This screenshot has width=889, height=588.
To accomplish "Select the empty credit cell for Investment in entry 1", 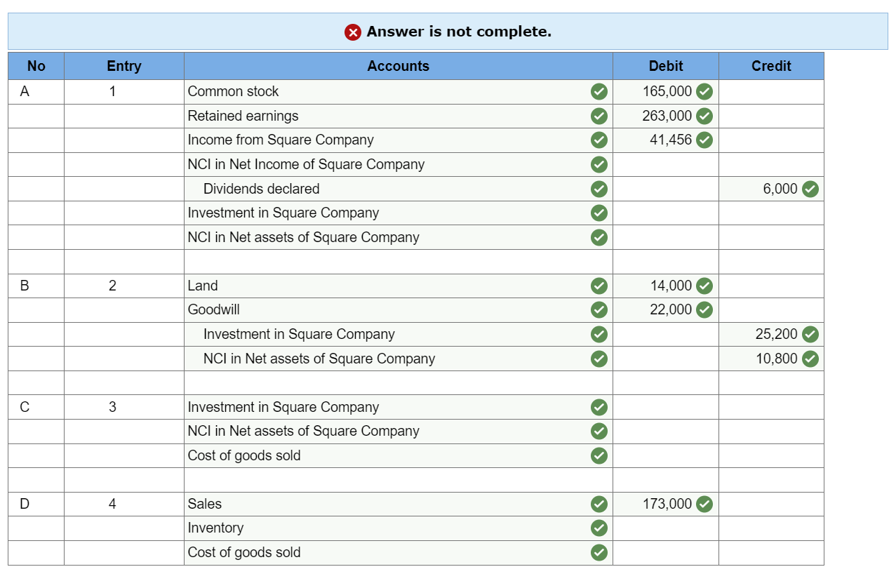I will [771, 213].
